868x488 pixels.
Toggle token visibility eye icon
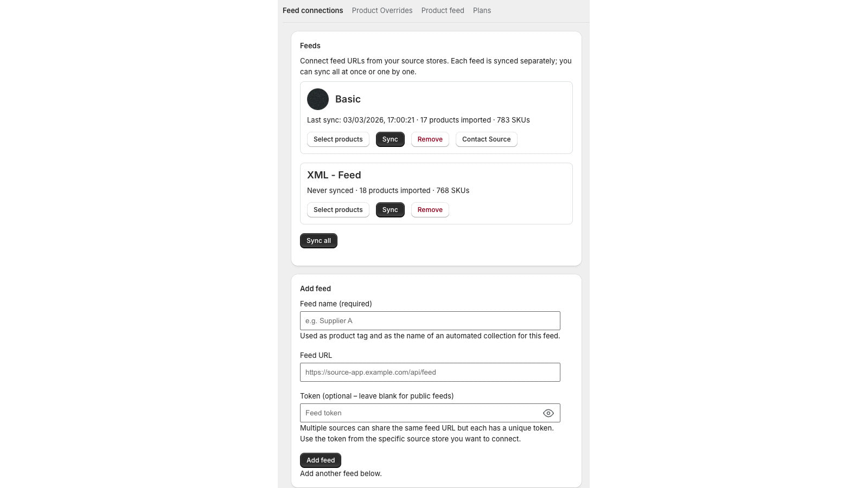pyautogui.click(x=548, y=413)
